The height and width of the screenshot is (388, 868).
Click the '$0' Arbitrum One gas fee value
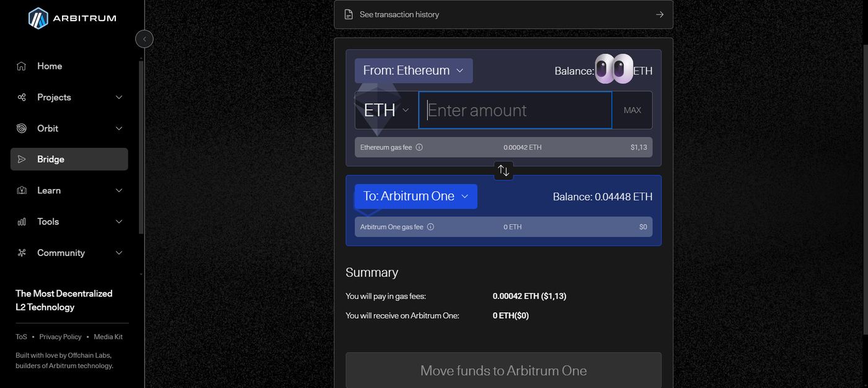click(x=643, y=227)
